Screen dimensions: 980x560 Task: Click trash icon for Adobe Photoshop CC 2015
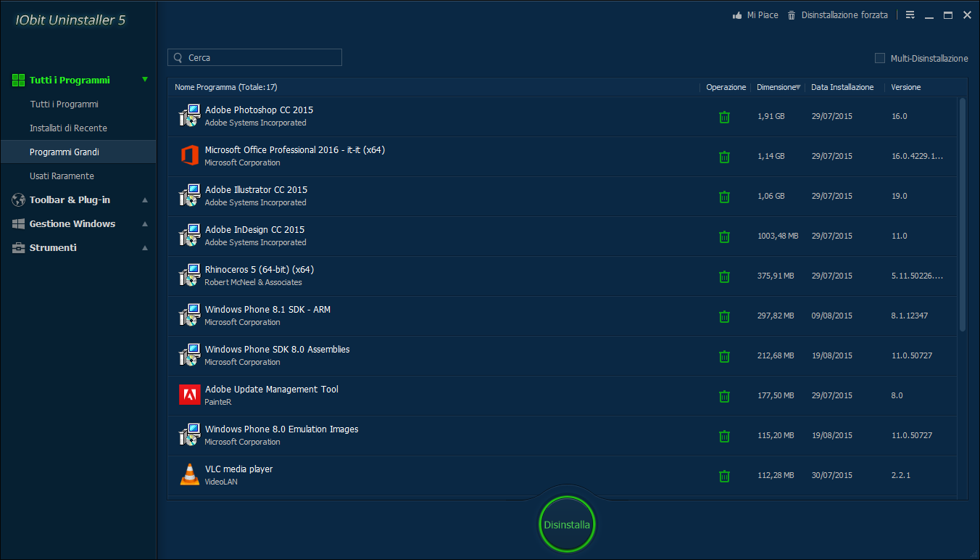coord(724,117)
